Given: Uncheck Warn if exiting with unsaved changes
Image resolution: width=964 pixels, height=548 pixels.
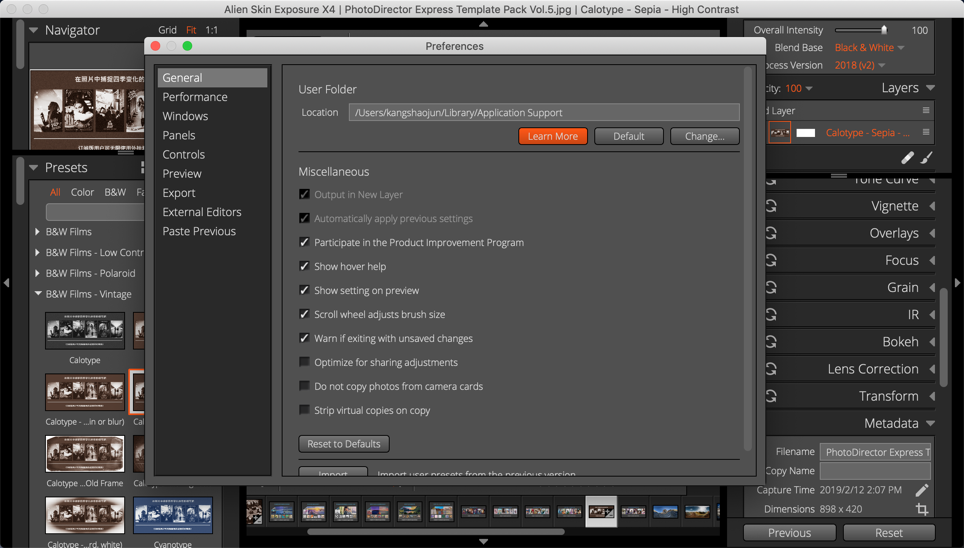Looking at the screenshot, I should tap(304, 338).
